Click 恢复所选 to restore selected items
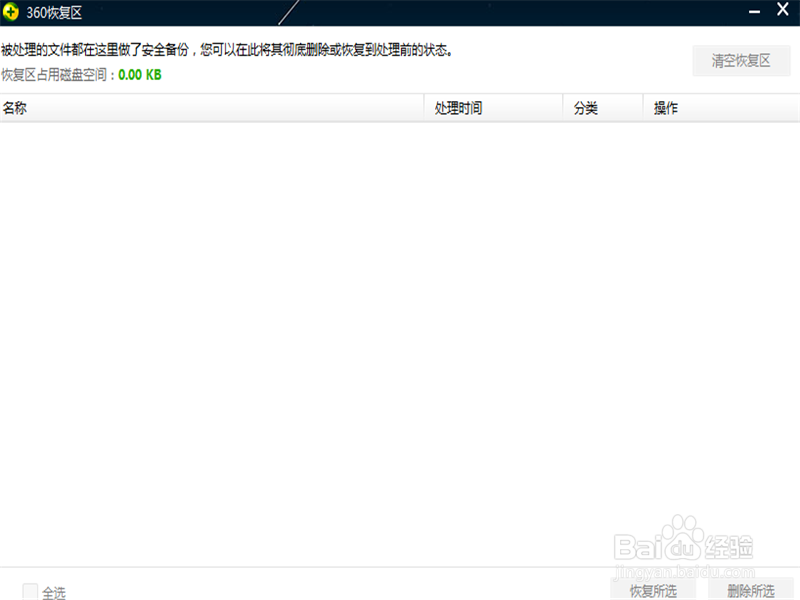The image size is (800, 600). tap(655, 590)
